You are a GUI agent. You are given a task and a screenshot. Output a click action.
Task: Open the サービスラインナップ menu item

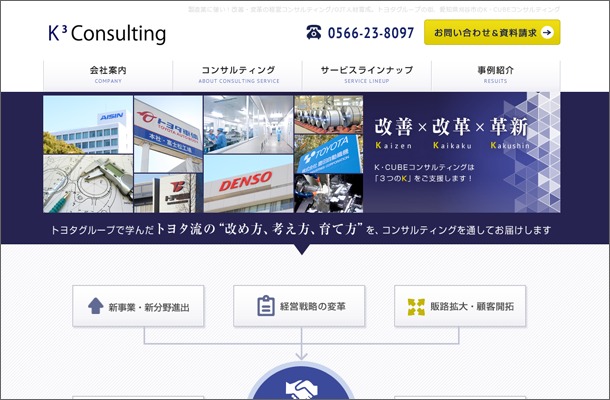click(366, 75)
